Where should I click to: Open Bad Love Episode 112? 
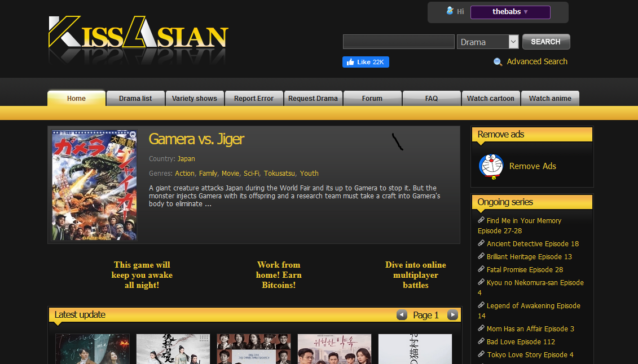click(x=521, y=342)
